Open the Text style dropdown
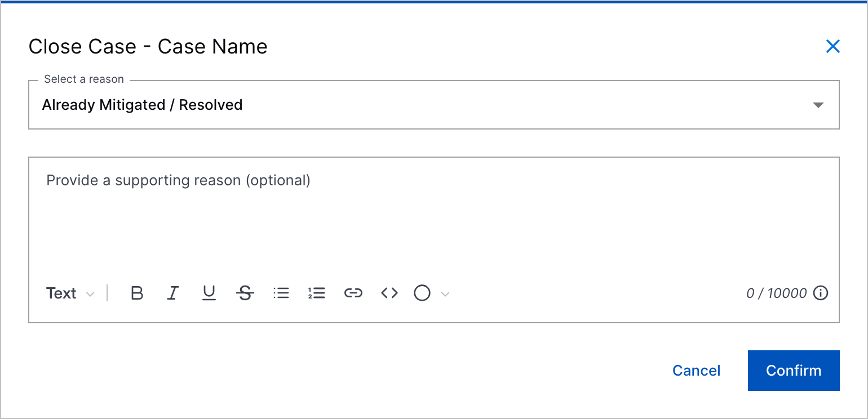This screenshot has height=419, width=868. click(x=70, y=293)
